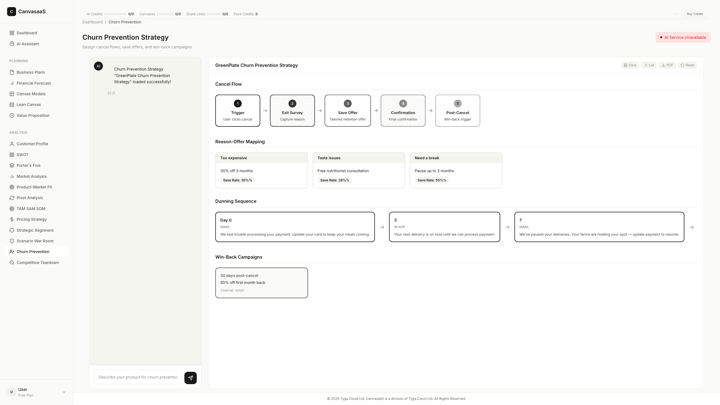The width and height of the screenshot is (720, 405).
Task: Open Pricing Strategy in sidebar
Action: click(x=37, y=219)
